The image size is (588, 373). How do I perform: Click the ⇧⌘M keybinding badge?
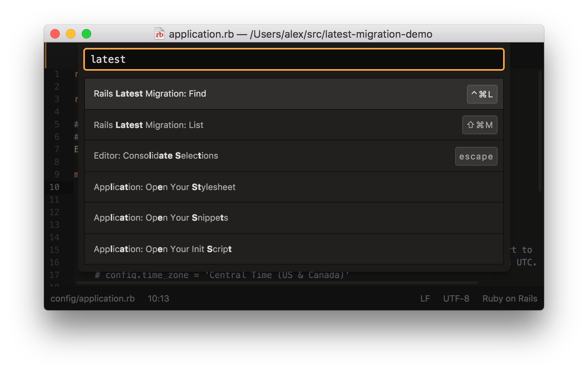480,125
